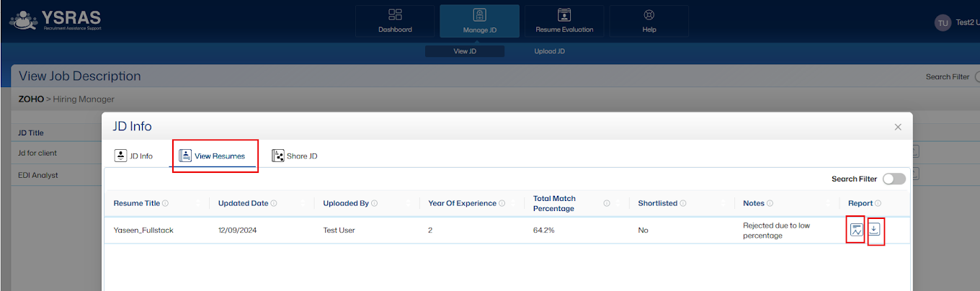Click the info icon beside Shortlisted

tap(683, 203)
